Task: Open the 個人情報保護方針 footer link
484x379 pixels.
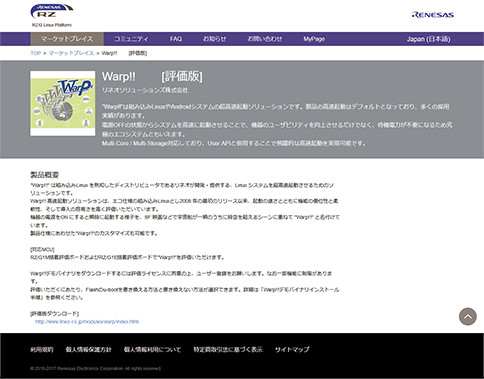Action: [89, 350]
